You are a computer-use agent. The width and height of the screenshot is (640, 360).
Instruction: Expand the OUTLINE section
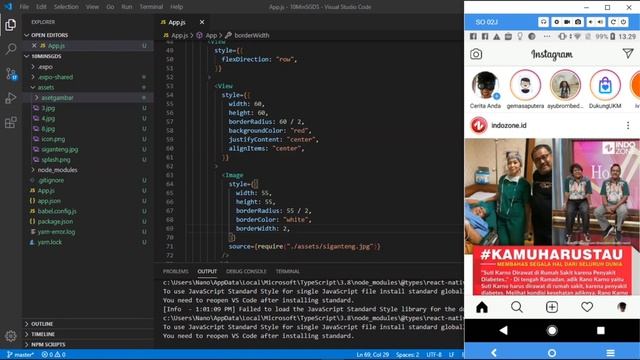click(x=88, y=324)
